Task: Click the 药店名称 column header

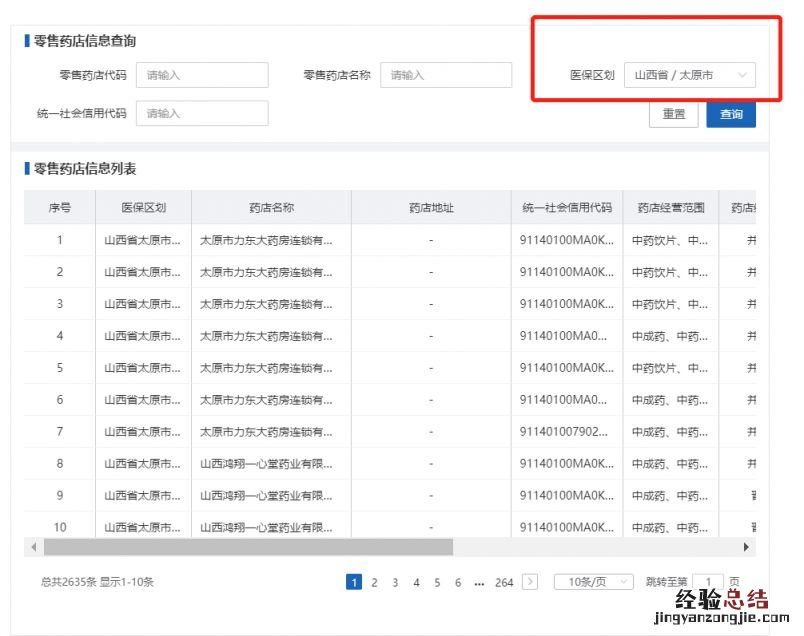Action: coord(271,208)
